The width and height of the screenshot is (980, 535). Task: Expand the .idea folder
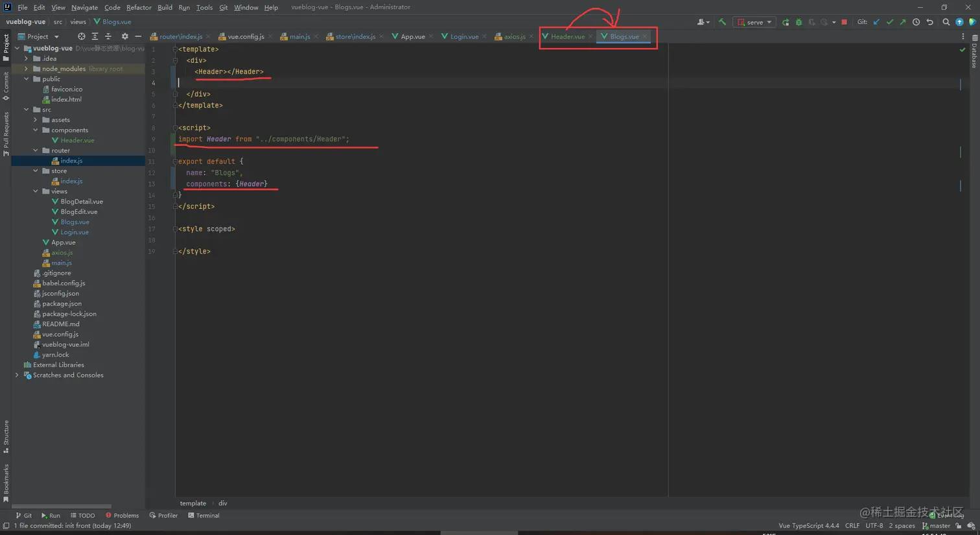[27, 58]
